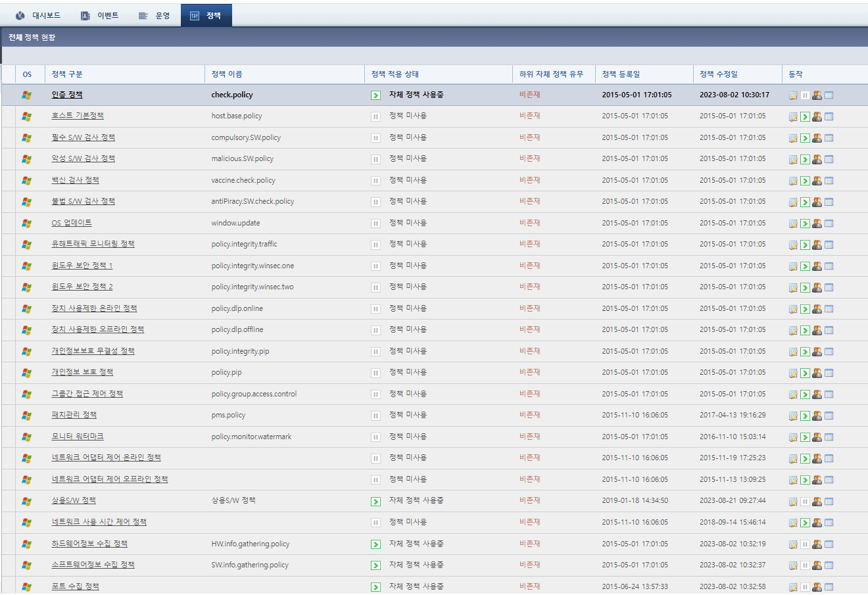Open table icon in 불법 S/W 검사 정책 row
The width and height of the screenshot is (868, 595).
coord(829,202)
